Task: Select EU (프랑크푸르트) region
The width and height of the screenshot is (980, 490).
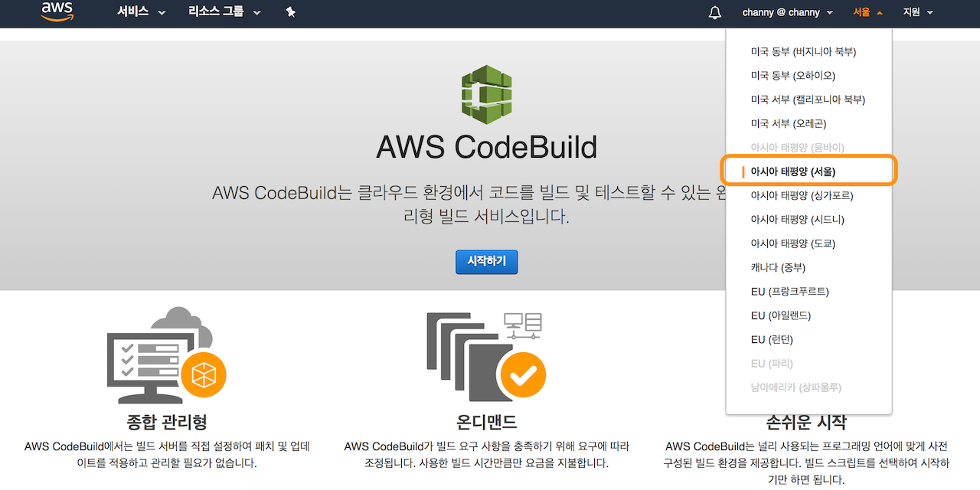Action: (x=790, y=292)
